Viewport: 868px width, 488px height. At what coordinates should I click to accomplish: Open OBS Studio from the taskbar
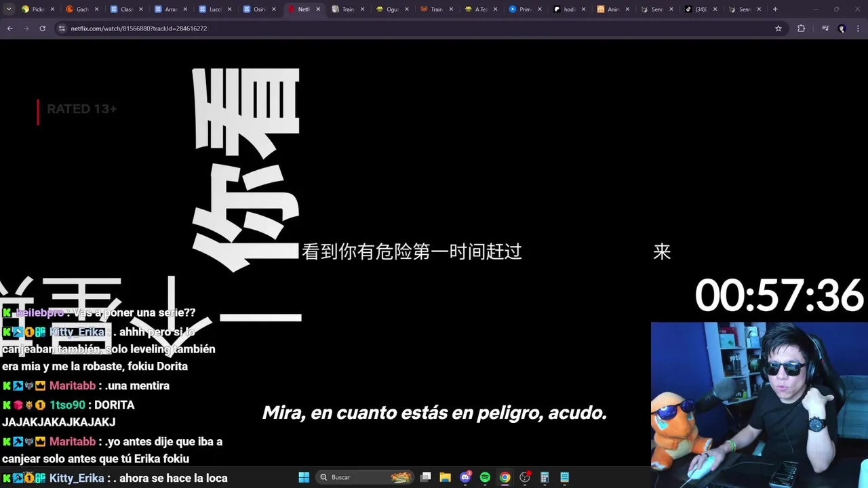pos(525,477)
